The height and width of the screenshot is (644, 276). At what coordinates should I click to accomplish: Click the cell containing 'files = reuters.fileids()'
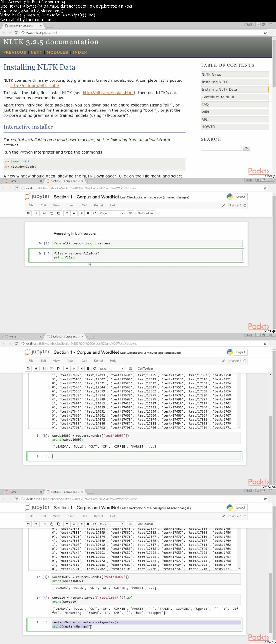[147, 255]
